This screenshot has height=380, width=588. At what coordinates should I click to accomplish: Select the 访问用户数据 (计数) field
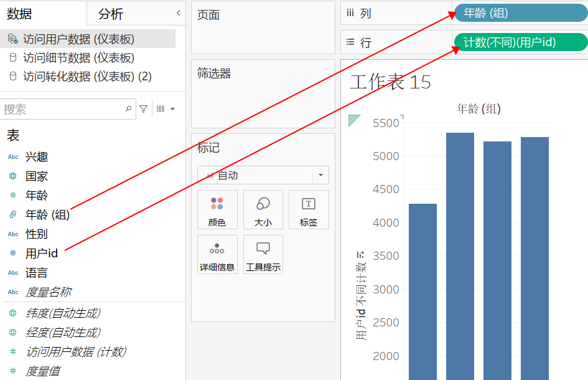click(76, 352)
